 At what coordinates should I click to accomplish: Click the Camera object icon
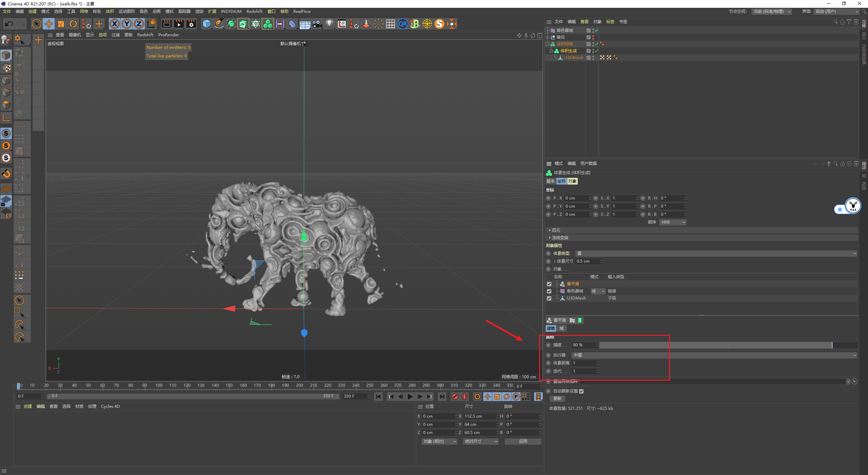317,24
